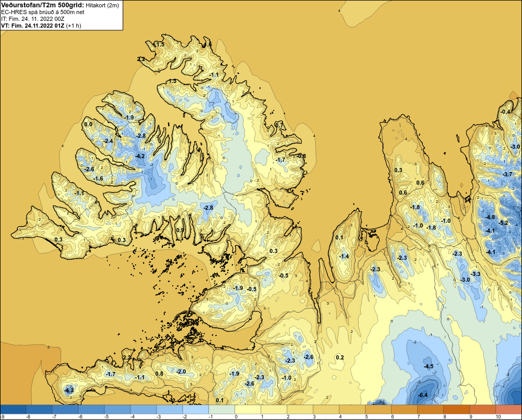Image resolution: width=522 pixels, height=420 pixels.
Task: Click the '-6.4' temperature label
Action: pos(422,395)
